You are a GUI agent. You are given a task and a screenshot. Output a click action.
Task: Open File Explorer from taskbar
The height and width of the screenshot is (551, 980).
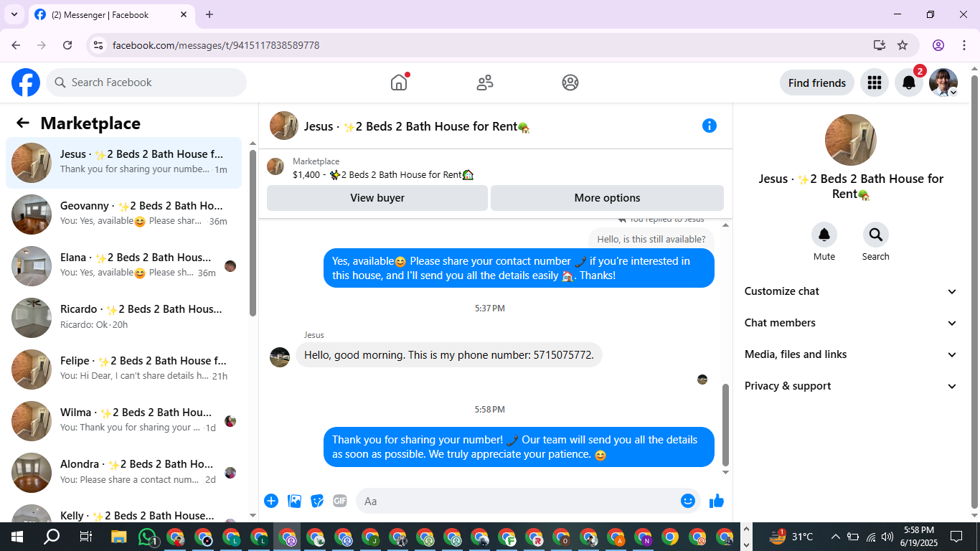[119, 537]
